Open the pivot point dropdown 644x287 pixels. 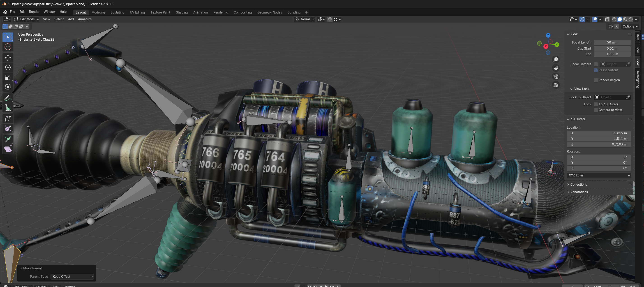pyautogui.click(x=321, y=19)
